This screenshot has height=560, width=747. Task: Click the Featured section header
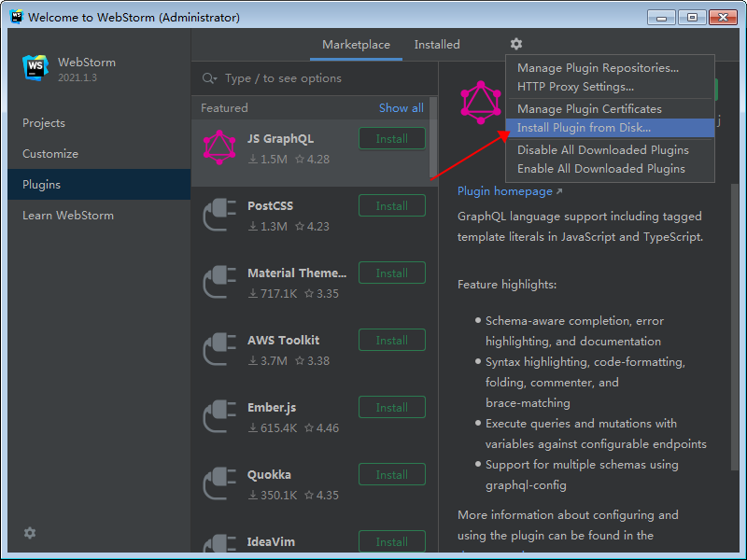224,108
